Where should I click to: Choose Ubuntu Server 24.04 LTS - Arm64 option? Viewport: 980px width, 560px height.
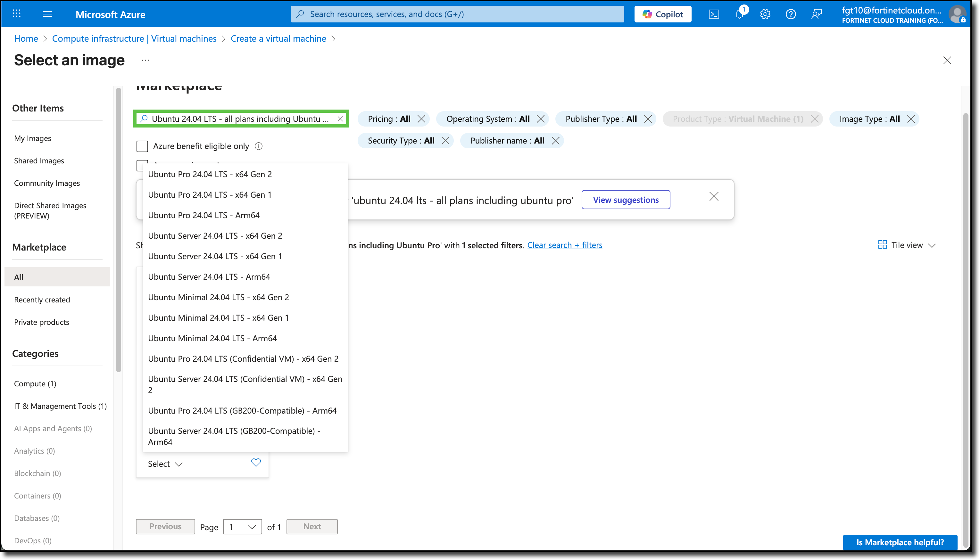point(209,276)
